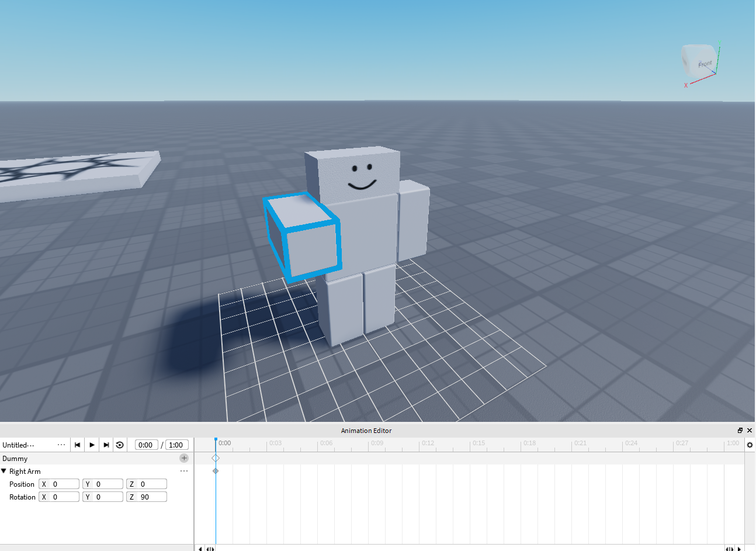
Task: Click the Rotation X field
Action: coord(59,497)
